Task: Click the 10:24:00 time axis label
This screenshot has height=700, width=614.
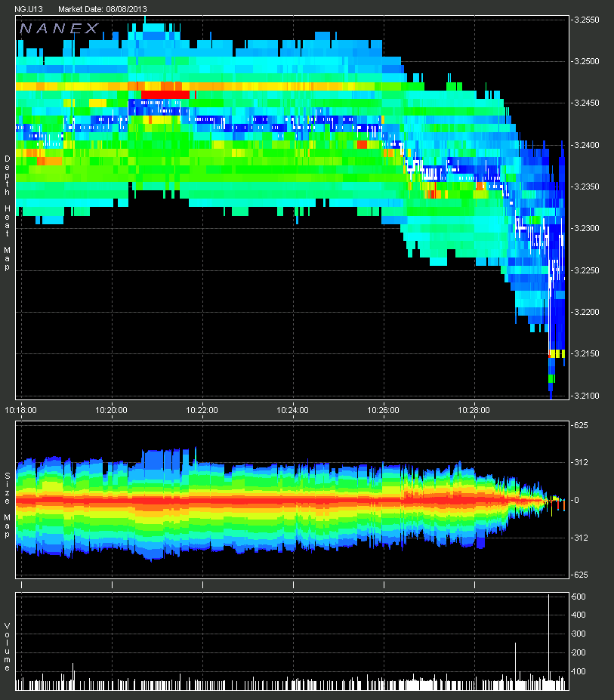Action: click(292, 410)
